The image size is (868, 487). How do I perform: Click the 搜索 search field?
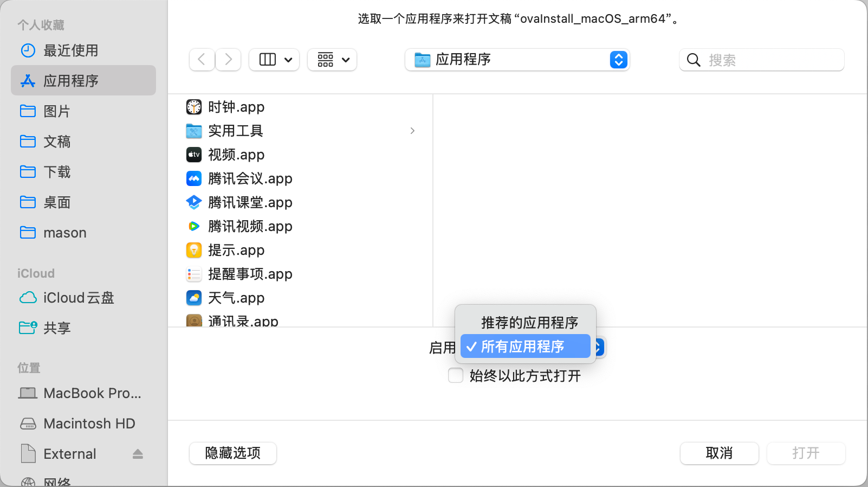[769, 60]
